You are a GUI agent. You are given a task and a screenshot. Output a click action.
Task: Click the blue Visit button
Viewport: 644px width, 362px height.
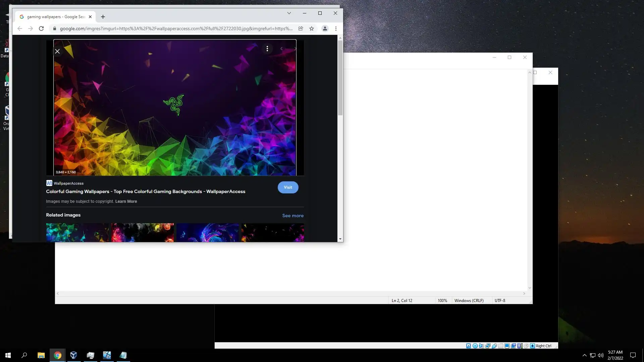coord(288,187)
